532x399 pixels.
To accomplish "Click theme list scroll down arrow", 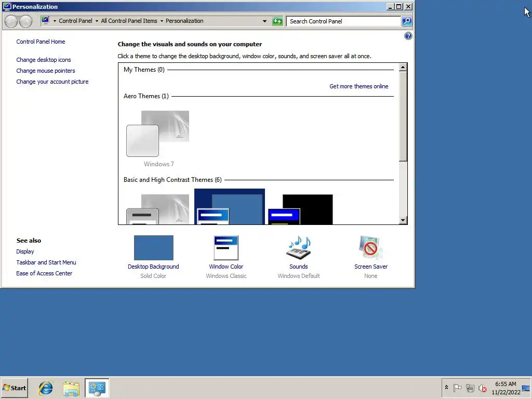I will [403, 220].
